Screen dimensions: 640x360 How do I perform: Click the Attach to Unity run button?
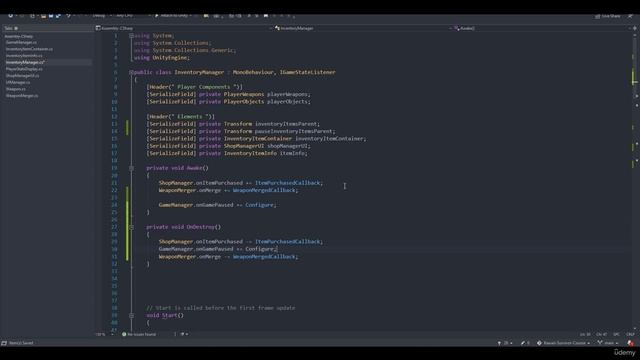[x=172, y=16]
